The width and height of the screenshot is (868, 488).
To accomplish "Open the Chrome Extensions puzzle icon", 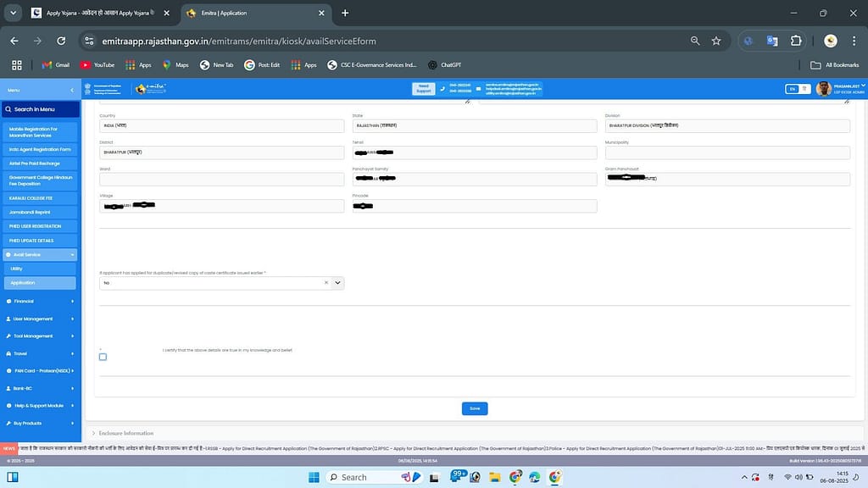I will coord(796,41).
